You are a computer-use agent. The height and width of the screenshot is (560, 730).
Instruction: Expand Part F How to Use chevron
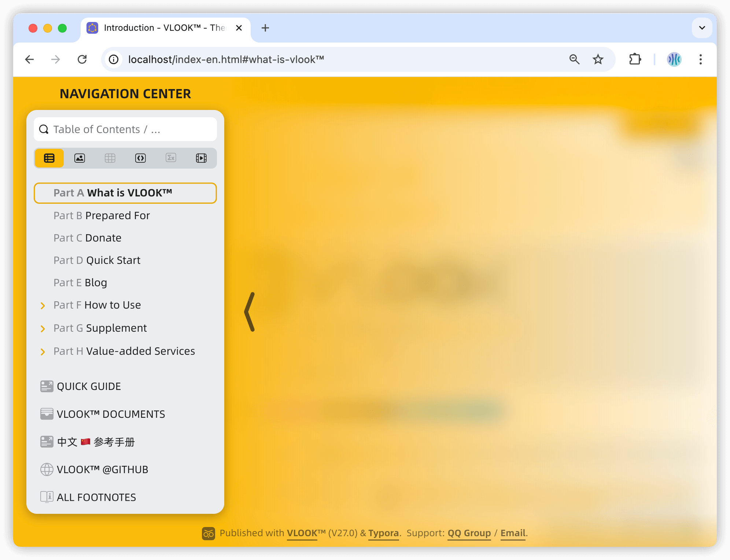click(43, 306)
